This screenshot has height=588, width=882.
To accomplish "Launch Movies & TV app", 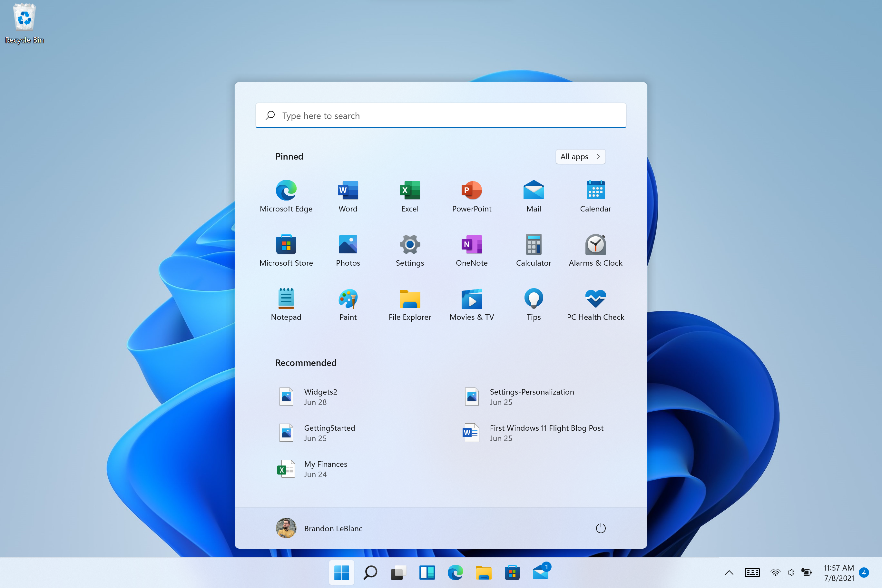I will point(471,300).
